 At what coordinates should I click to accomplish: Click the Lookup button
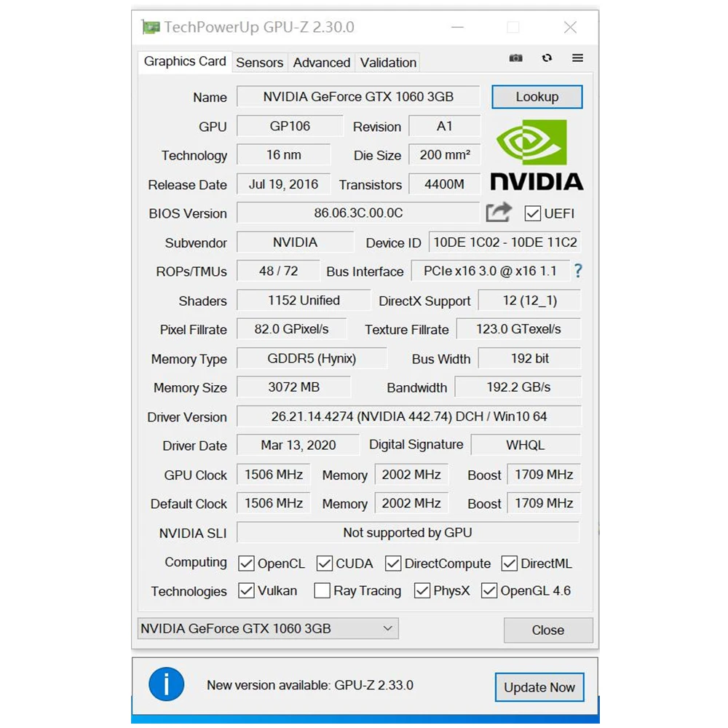tap(537, 97)
